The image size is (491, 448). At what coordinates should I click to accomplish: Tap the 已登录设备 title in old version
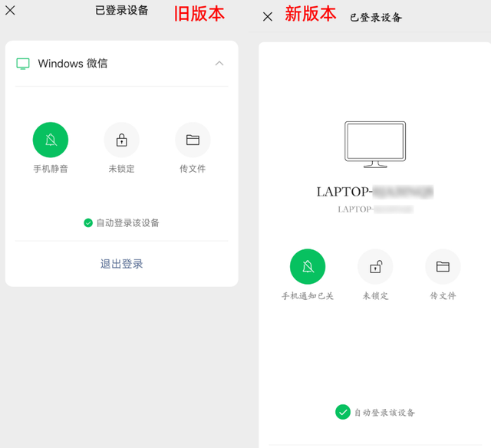coord(121,10)
